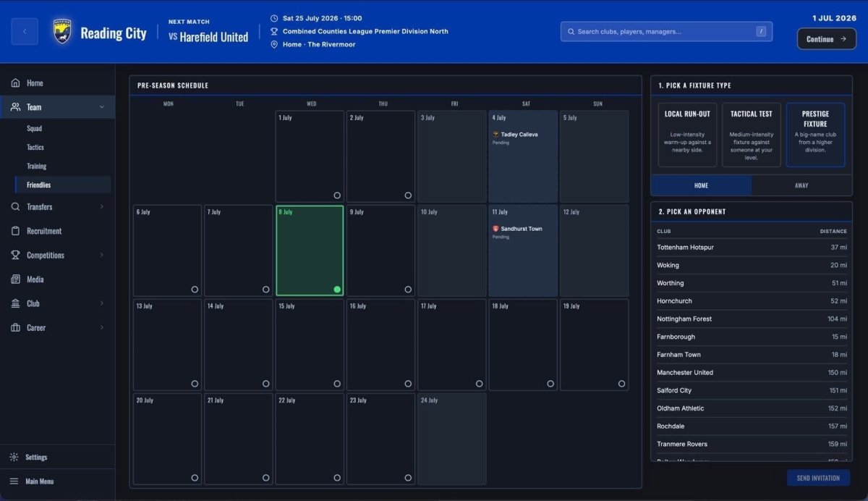Select Tranmere Rovers as opponent
This screenshot has height=501, width=868.
(x=752, y=444)
